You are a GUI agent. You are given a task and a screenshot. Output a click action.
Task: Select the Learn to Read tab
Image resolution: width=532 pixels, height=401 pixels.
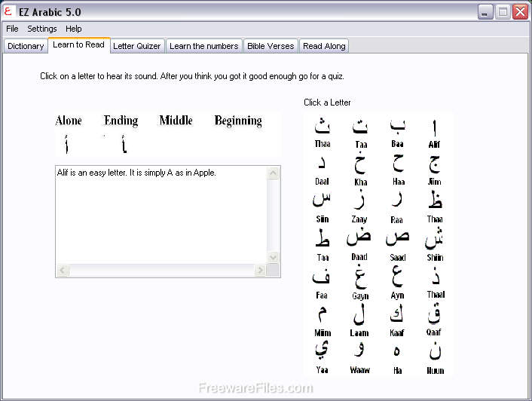click(x=78, y=44)
